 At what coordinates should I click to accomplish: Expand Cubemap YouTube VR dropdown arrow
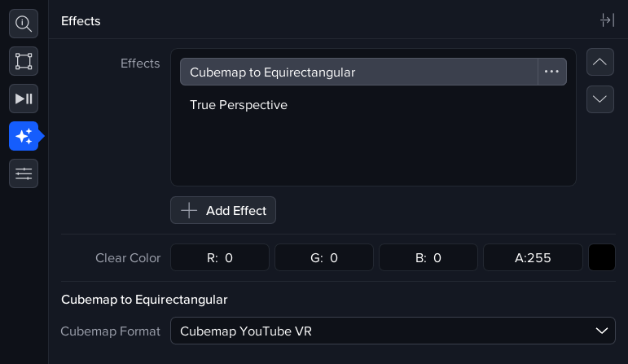click(x=602, y=331)
